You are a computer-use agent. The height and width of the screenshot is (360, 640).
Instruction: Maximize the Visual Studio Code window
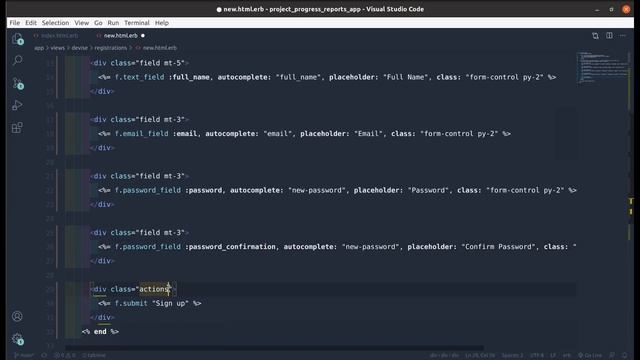pos(611,9)
